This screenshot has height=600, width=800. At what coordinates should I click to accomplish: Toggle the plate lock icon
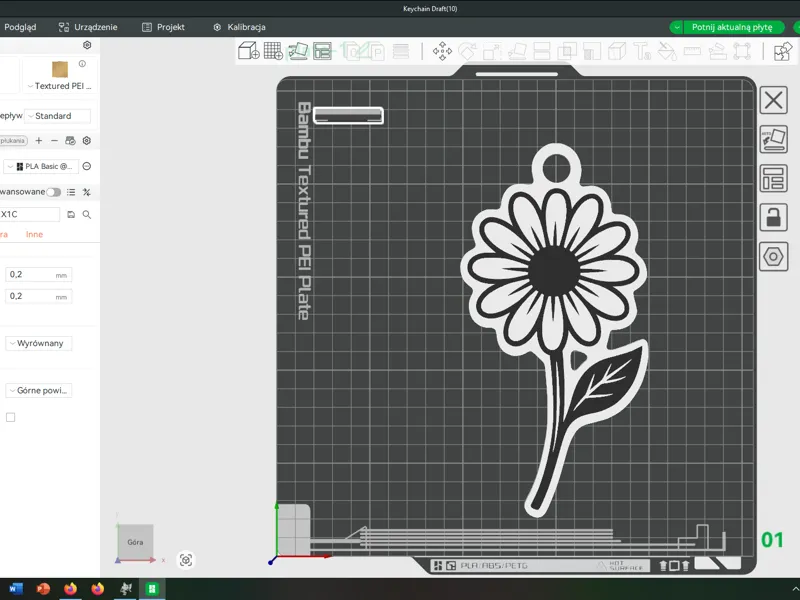click(x=773, y=217)
